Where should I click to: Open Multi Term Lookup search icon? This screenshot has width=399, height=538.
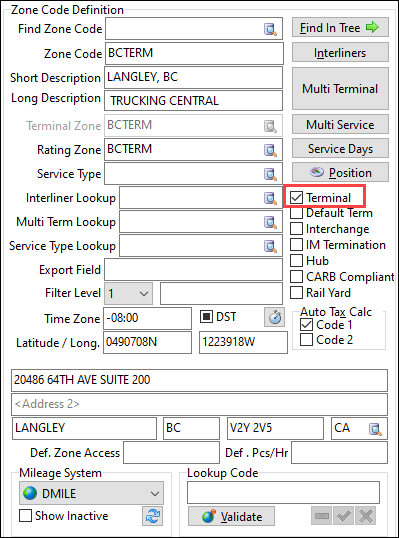[270, 222]
